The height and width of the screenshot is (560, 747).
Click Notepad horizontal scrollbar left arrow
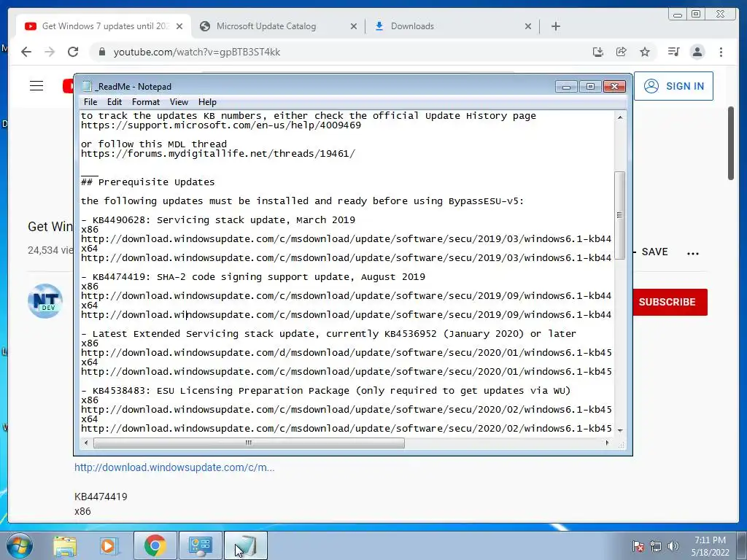86,443
